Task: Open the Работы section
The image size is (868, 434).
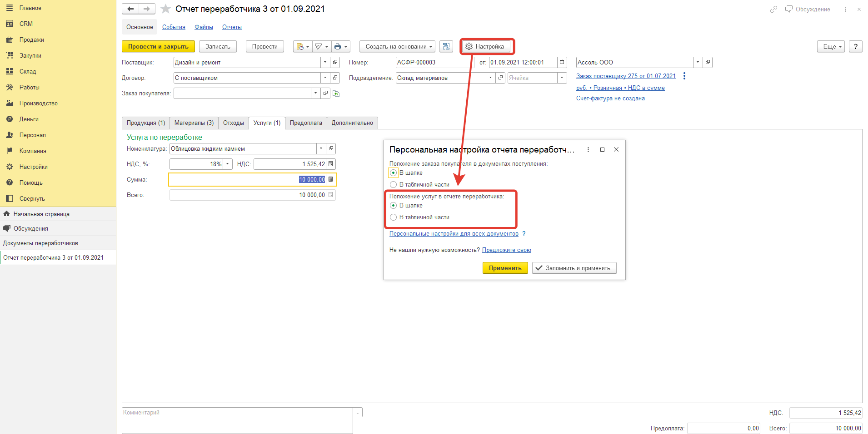Action: point(29,87)
